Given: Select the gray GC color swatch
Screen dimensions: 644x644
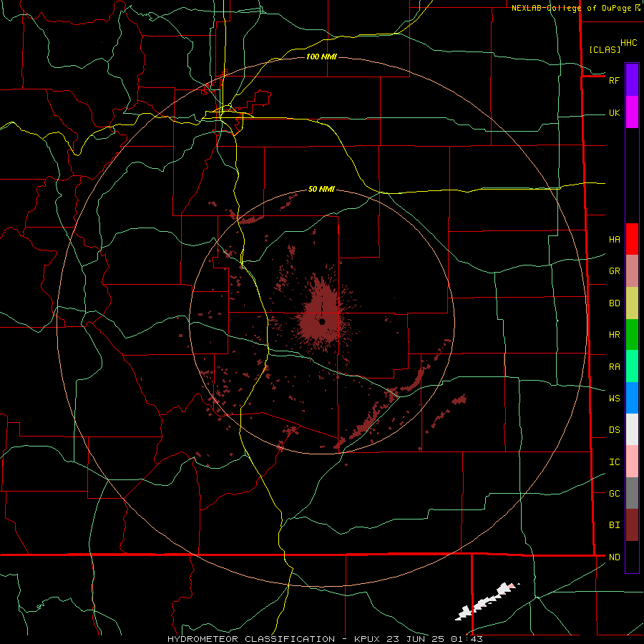Looking at the screenshot, I should pos(632,493).
